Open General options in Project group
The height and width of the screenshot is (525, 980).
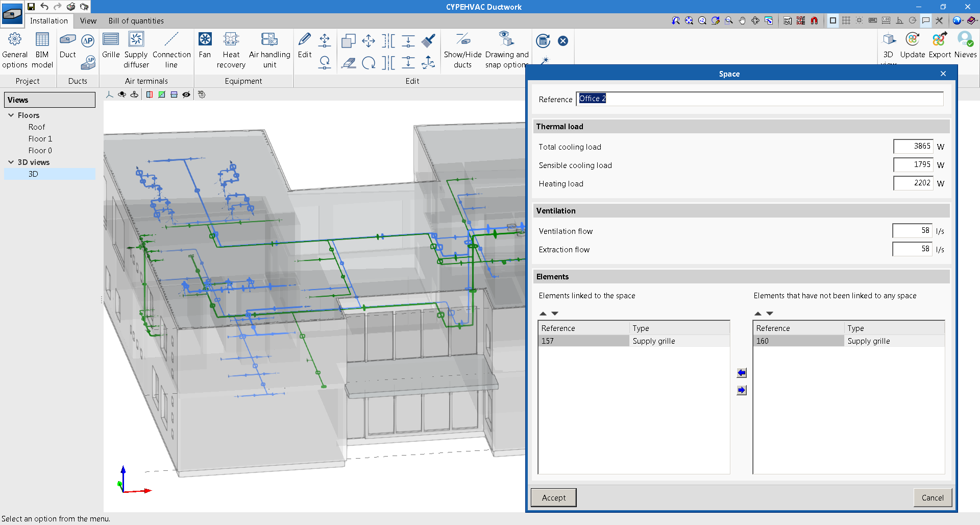(15, 50)
